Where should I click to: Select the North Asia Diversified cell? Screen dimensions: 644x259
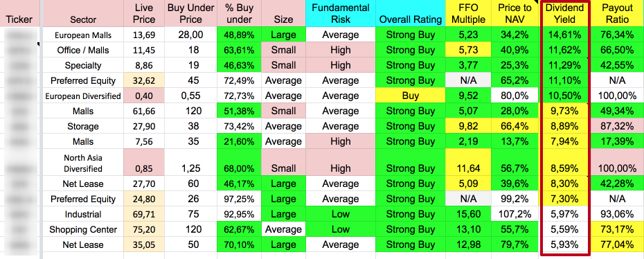83,163
